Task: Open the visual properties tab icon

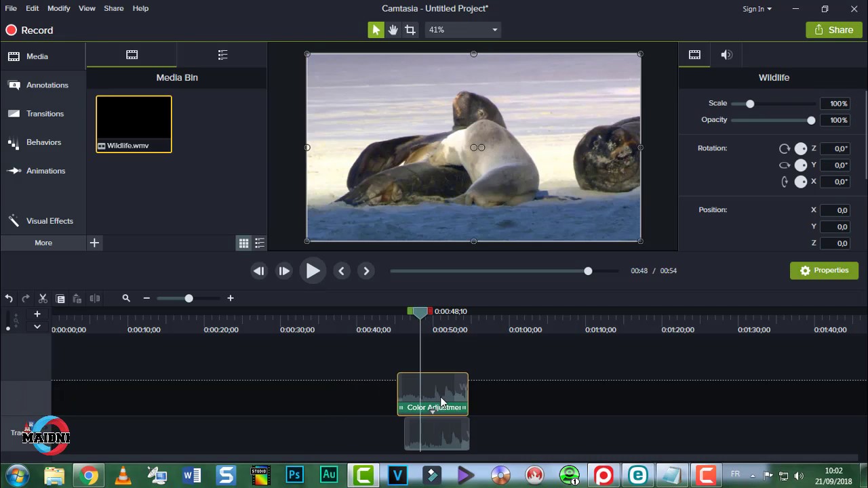Action: tap(694, 55)
